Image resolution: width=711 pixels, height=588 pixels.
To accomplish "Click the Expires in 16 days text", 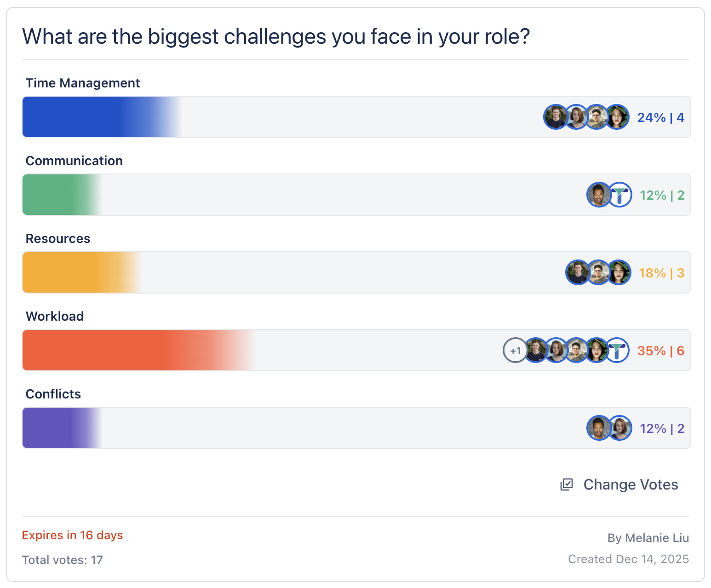I will 73,536.
